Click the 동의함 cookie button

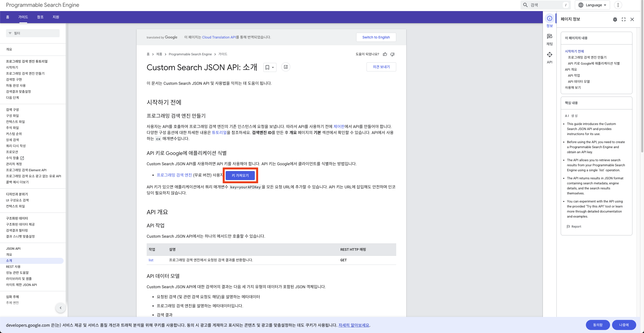coord(598,325)
